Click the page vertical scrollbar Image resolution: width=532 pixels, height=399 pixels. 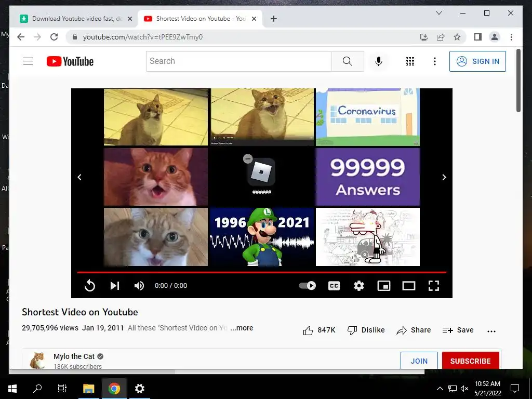(518, 81)
